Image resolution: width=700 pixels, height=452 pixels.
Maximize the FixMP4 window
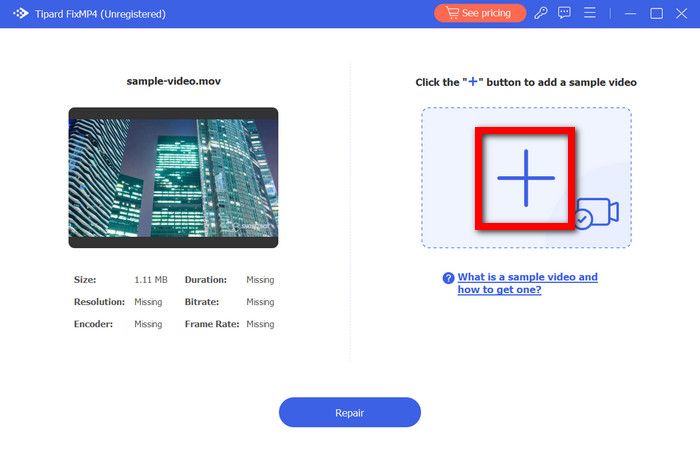point(656,13)
